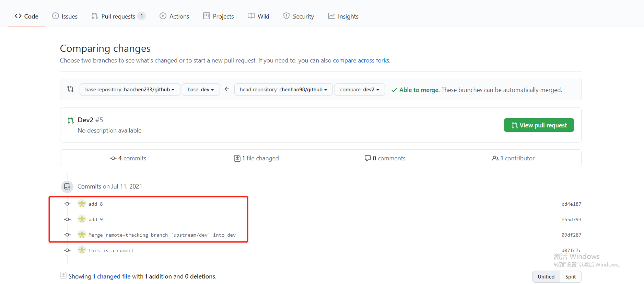Click the compare branches swap icon
The image size is (644, 284).
tap(70, 89)
